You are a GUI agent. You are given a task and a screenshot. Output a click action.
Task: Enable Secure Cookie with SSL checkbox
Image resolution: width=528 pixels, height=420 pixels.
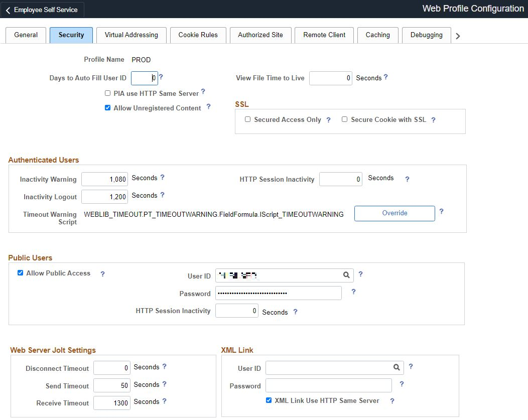pos(344,119)
